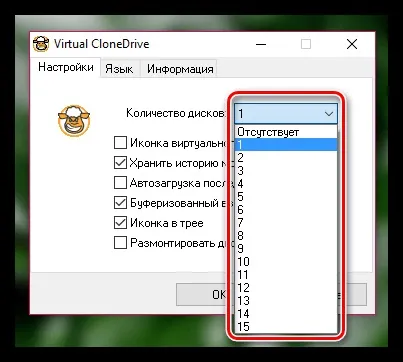
Task: Enable the Иконка виртуального checkbox
Action: (120, 143)
